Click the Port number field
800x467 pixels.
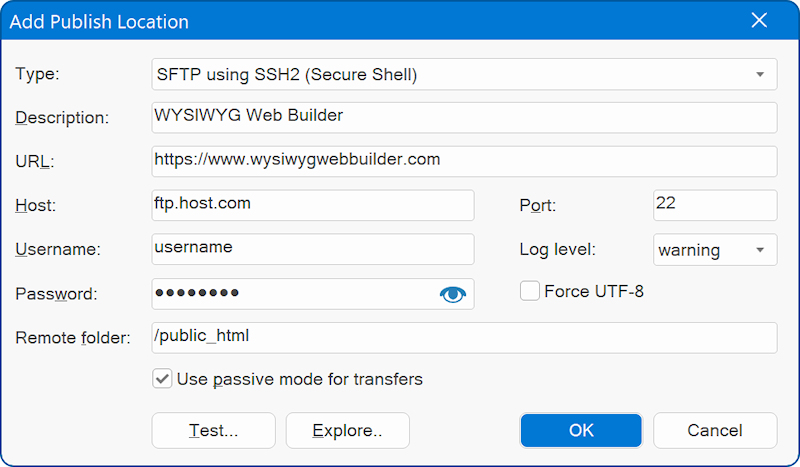[714, 205]
